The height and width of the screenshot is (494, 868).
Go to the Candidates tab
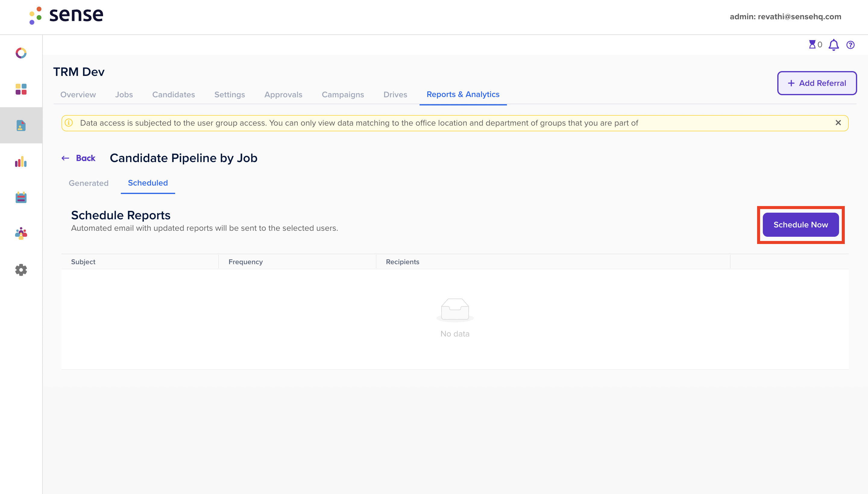174,95
